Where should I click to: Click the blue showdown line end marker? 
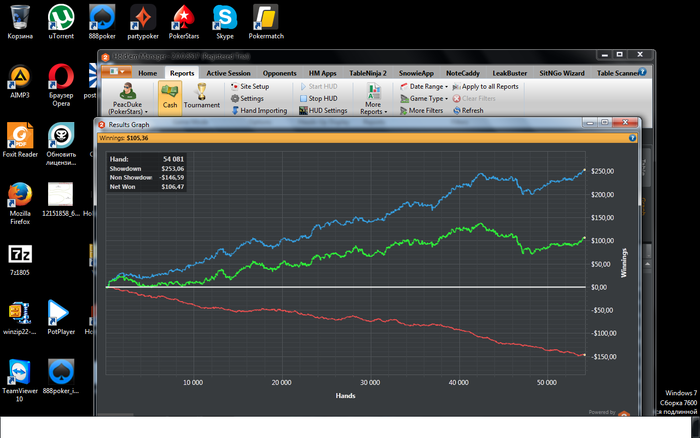point(584,170)
